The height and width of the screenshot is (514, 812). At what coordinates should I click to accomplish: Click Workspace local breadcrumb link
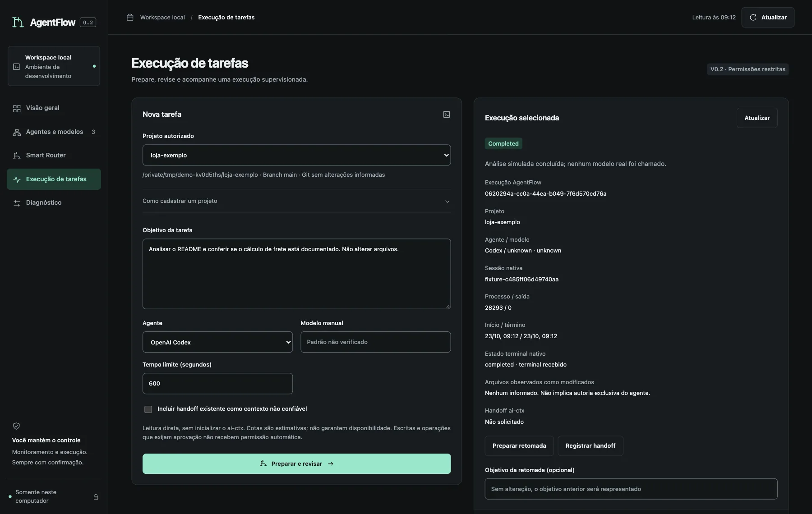(x=162, y=17)
